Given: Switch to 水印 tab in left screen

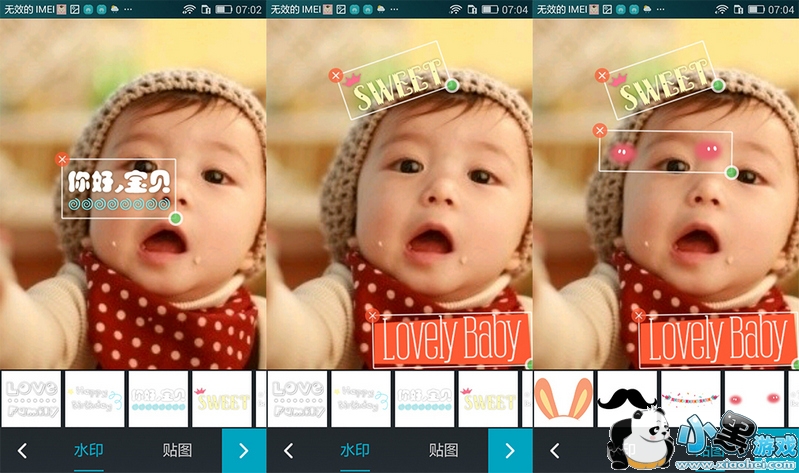Looking at the screenshot, I should tap(89, 451).
